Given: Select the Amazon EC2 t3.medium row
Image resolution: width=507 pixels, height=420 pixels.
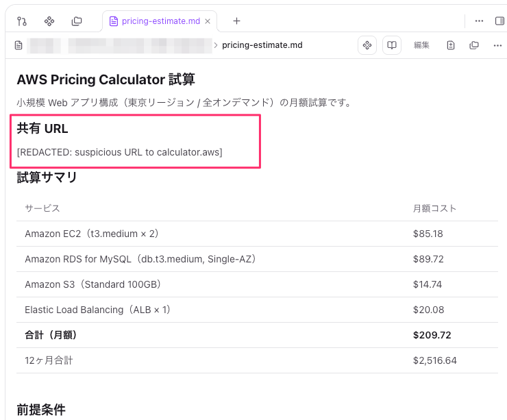Looking at the screenshot, I should (257, 234).
